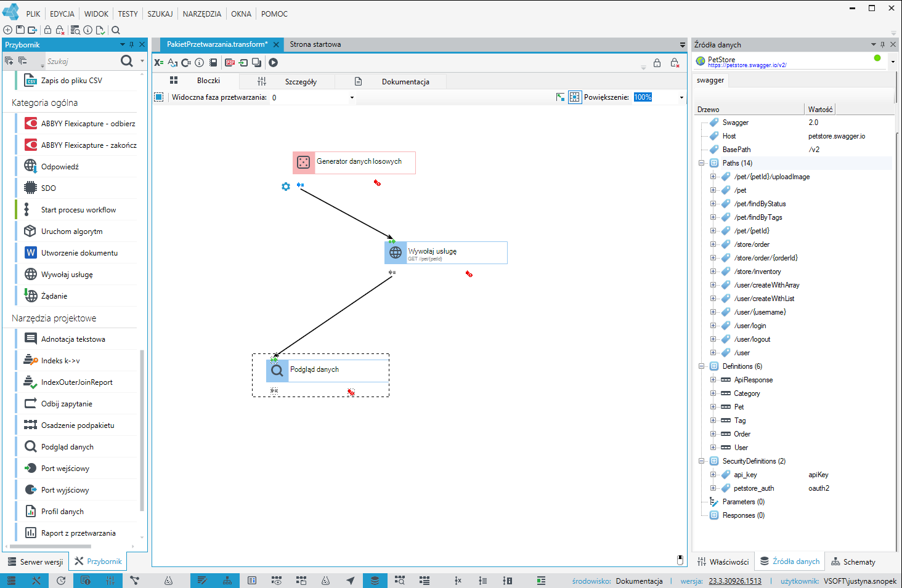The width and height of the screenshot is (902, 588).
Task: Switch to the Właściwości panel tab
Action: pos(723,562)
